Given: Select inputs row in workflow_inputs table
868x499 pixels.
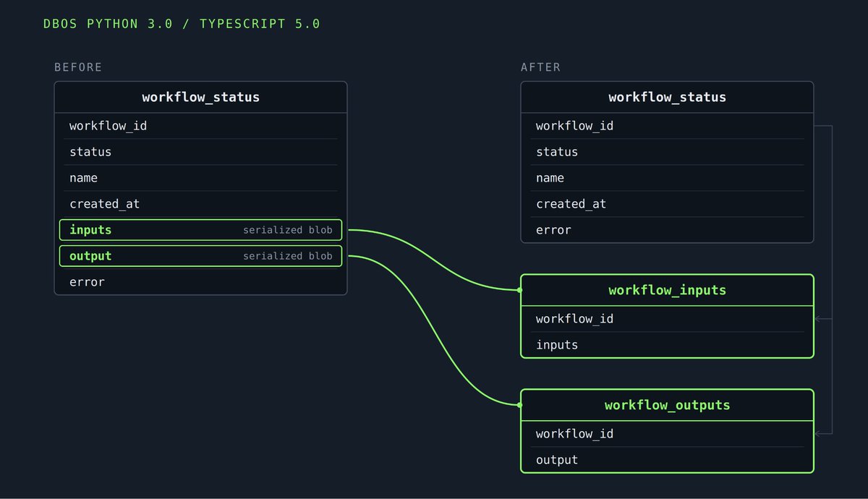Looking at the screenshot, I should pyautogui.click(x=667, y=345).
